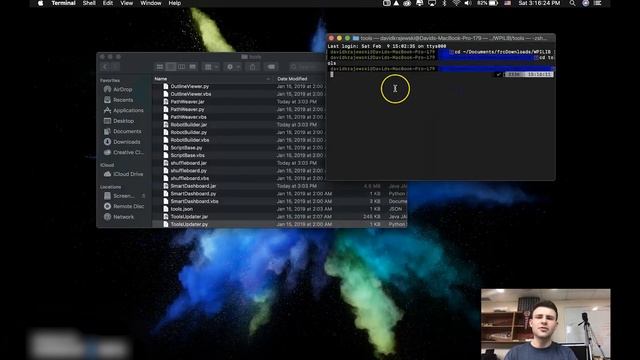Open the AirPlay display menu
640x360 pixels.
point(432,3)
